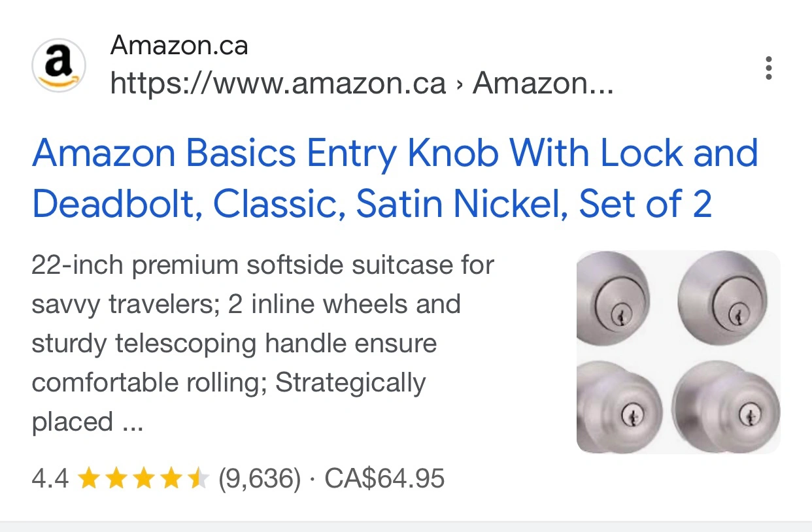Open the three-dot more options menu
The height and width of the screenshot is (532, 812).
tap(769, 68)
